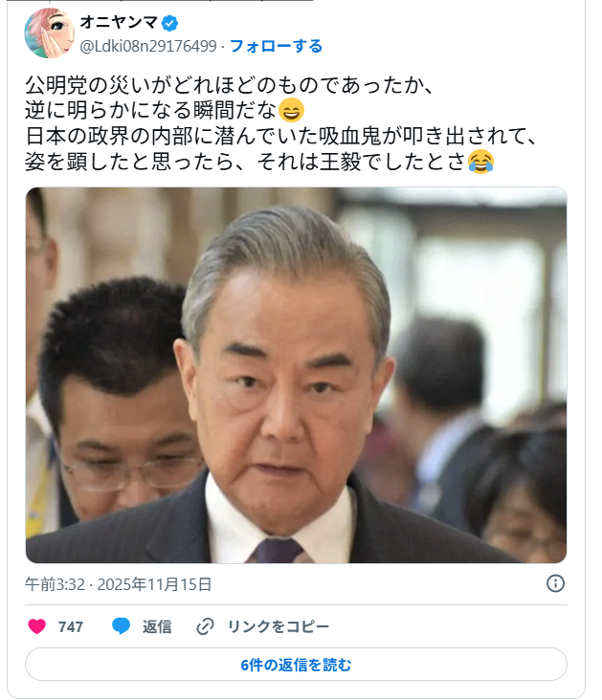
Task: Follow the account via フォローする
Action: click(x=276, y=46)
